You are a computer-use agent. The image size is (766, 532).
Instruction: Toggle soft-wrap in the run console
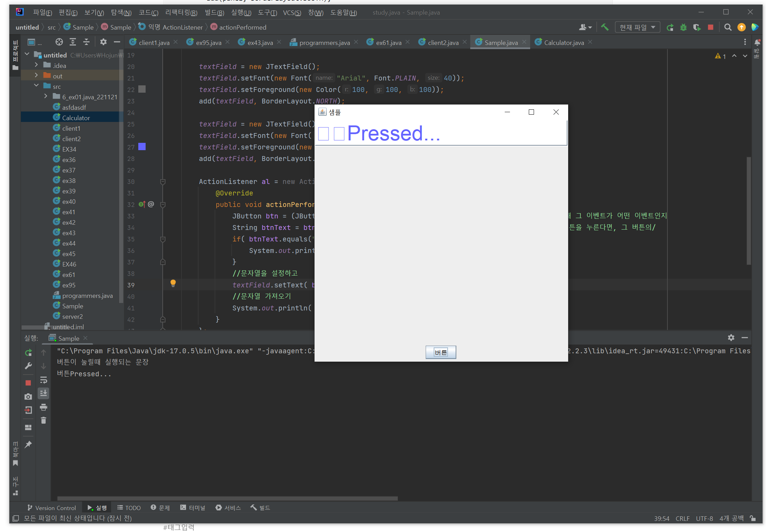point(44,380)
